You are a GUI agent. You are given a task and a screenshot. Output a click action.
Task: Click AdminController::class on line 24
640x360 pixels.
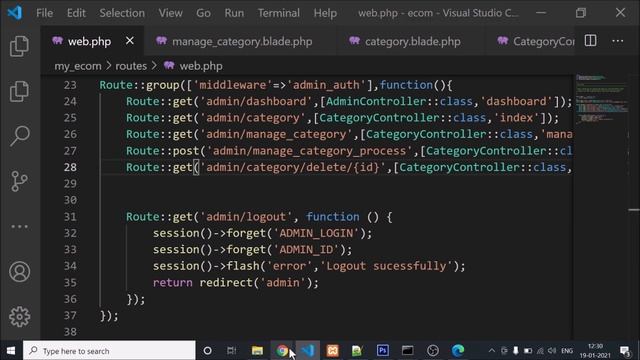coord(399,101)
